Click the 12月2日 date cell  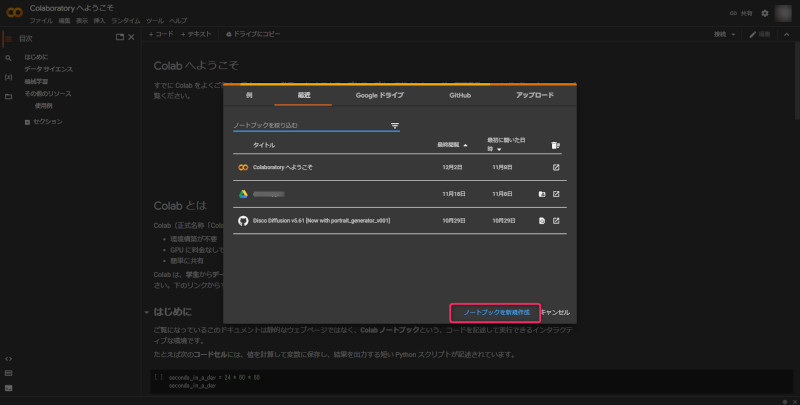tap(454, 167)
